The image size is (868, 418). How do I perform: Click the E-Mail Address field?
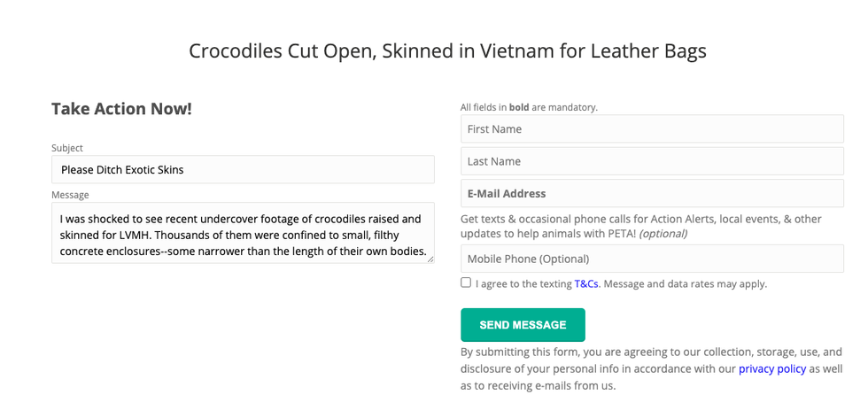coord(652,194)
